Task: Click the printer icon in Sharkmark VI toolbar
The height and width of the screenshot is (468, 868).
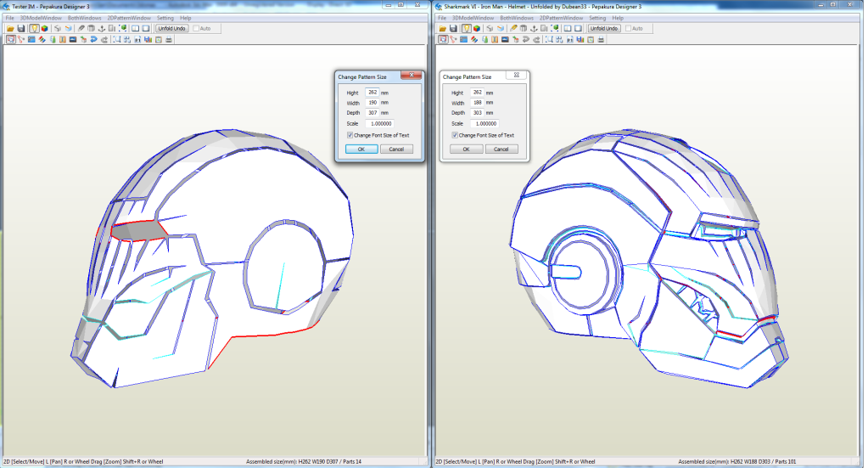Action: coord(601,39)
